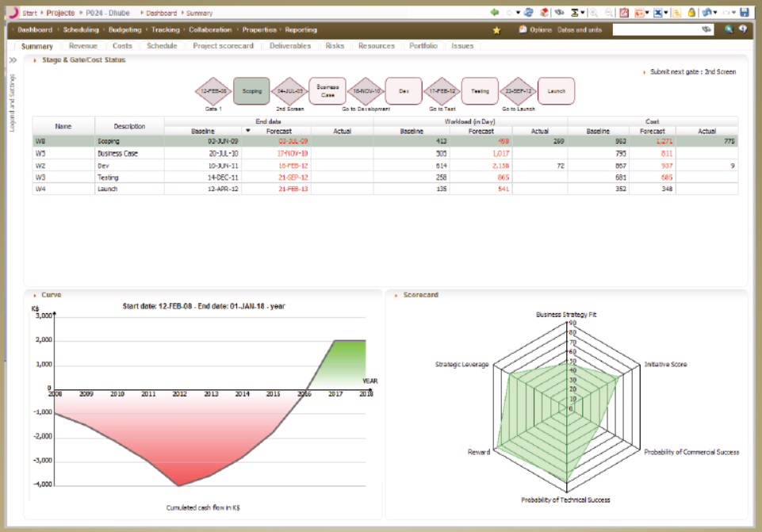Open the Budgeting menu
The image size is (762, 532).
click(x=124, y=29)
